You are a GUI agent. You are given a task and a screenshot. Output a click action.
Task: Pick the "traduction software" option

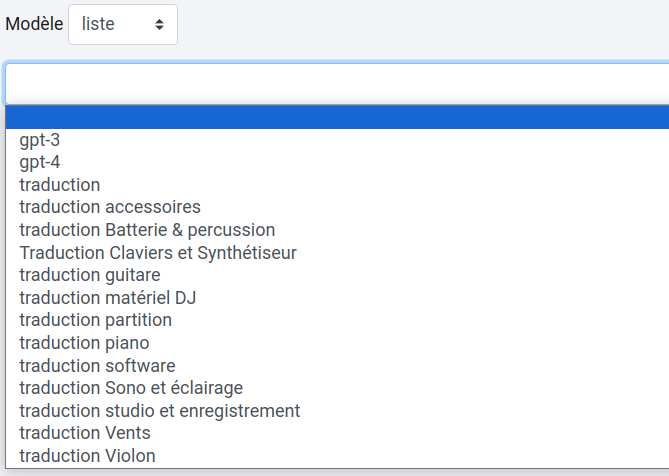coord(97,365)
